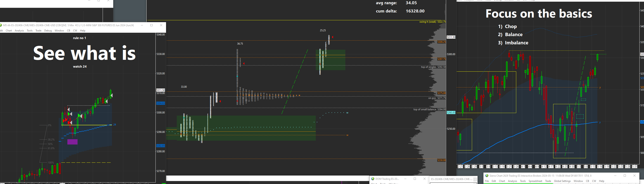This screenshot has height=184, width=644.
Task: Click the 61.8% Fibonacci level label
Action: (x=51, y=148)
